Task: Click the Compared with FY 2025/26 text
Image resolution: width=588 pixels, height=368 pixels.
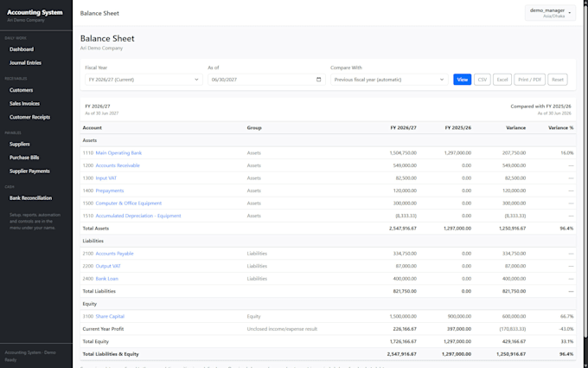Action: (540, 107)
